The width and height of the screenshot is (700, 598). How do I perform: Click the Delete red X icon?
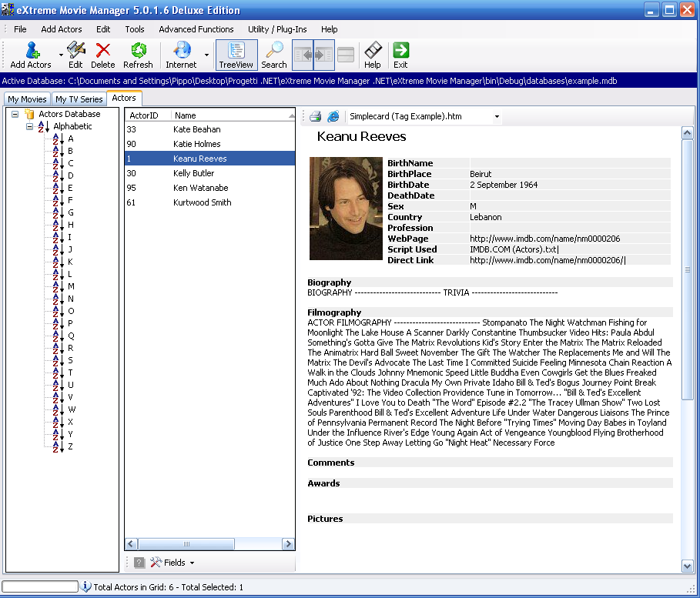pos(102,51)
